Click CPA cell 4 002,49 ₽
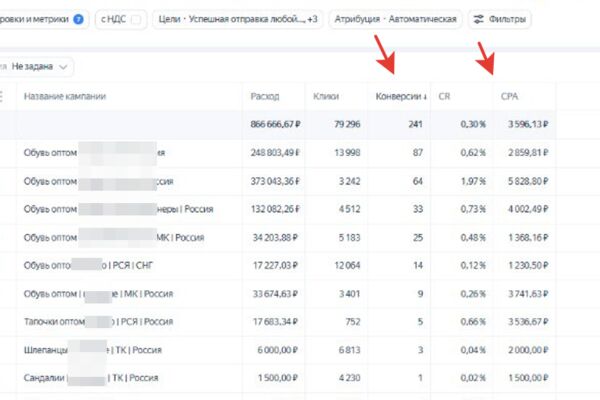 (x=528, y=209)
